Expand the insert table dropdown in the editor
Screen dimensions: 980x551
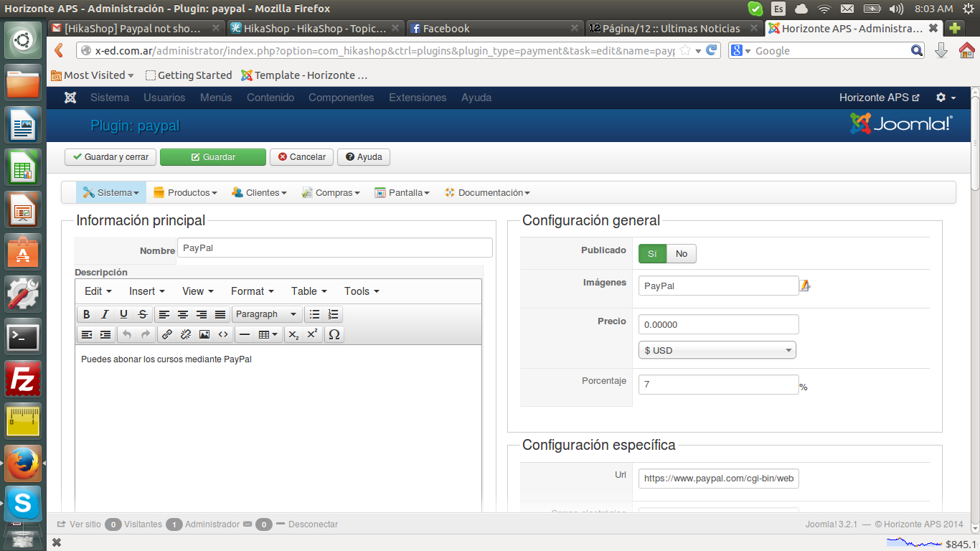click(268, 334)
